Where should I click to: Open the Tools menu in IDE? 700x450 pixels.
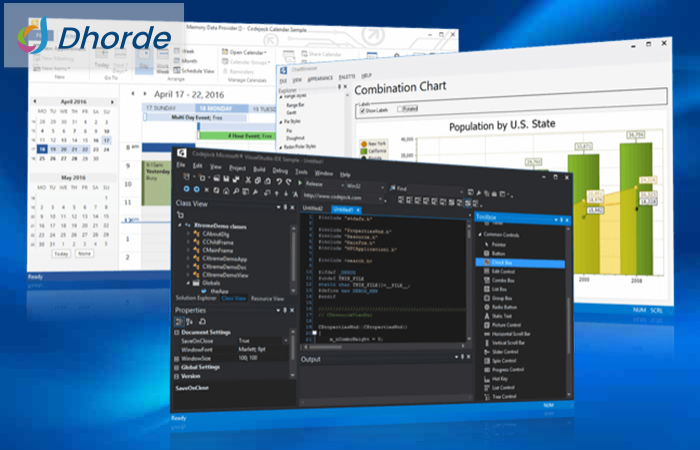(301, 172)
